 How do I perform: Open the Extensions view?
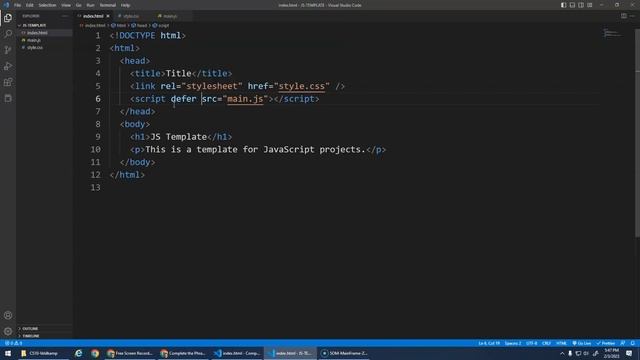8,82
